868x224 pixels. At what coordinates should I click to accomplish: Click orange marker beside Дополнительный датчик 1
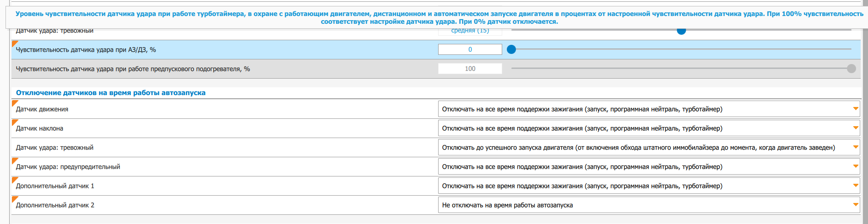14,179
